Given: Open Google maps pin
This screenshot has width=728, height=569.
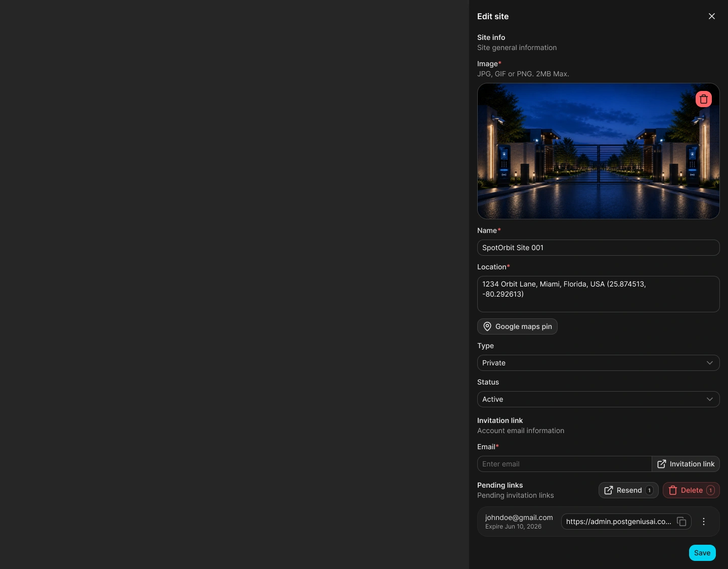Looking at the screenshot, I should (517, 326).
